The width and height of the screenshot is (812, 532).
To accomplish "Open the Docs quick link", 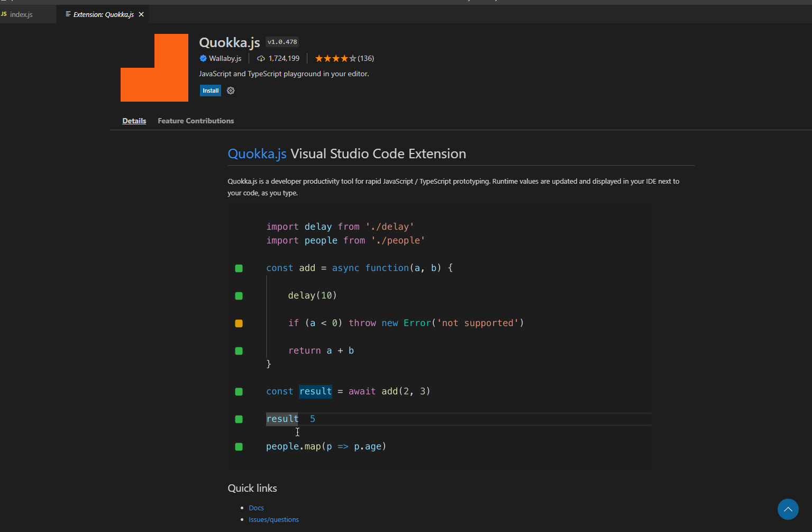I will click(257, 508).
